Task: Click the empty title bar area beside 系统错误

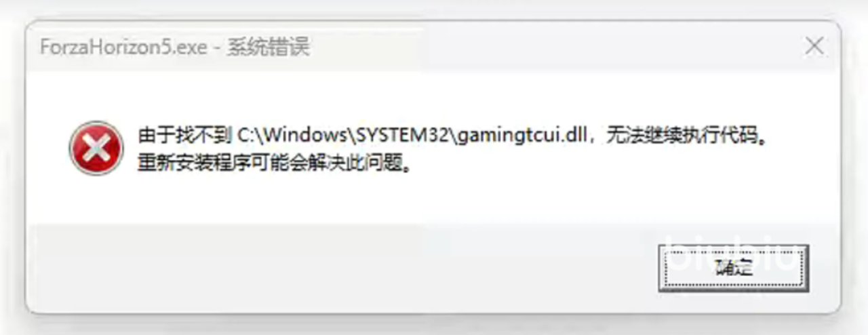Action: coord(542,47)
